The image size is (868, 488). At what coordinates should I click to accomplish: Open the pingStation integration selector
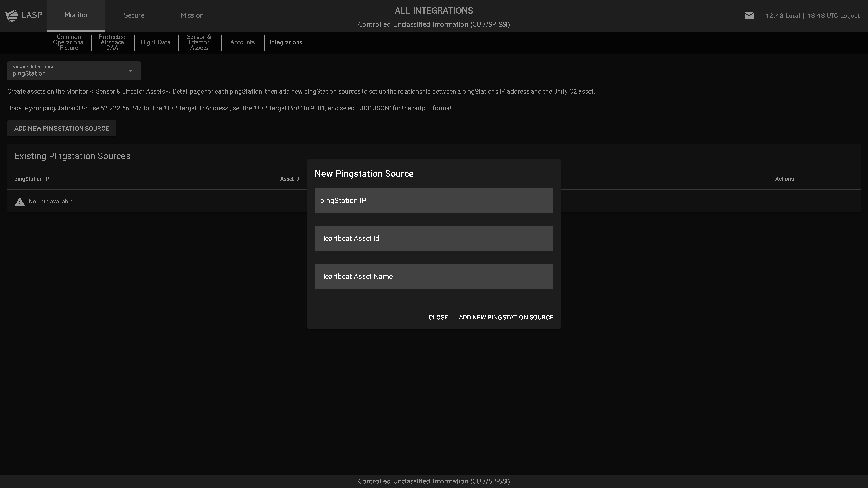tap(74, 70)
